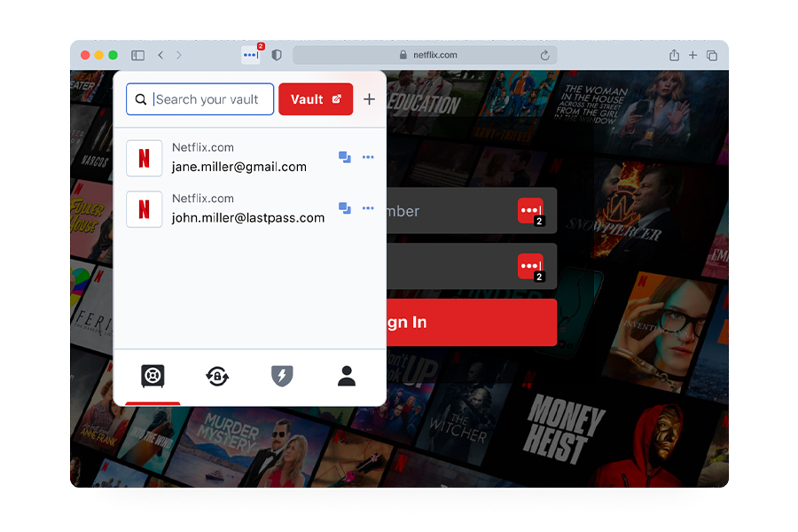Click the LastPass extension icon in toolbar
Viewport: 798px width, 532px height.
(x=251, y=55)
